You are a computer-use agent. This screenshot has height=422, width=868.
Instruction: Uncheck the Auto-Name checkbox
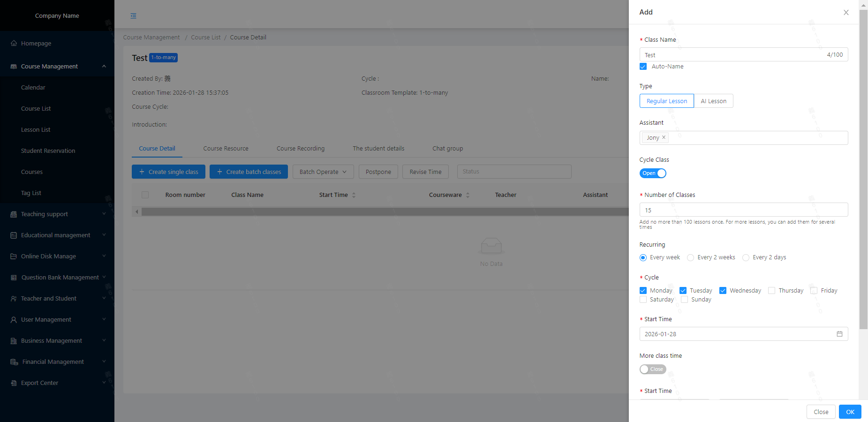coord(643,67)
